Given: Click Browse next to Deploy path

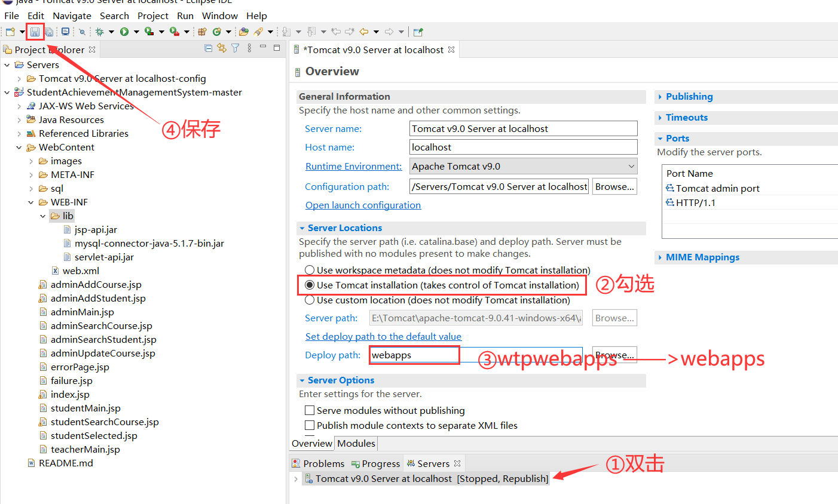Looking at the screenshot, I should (614, 355).
